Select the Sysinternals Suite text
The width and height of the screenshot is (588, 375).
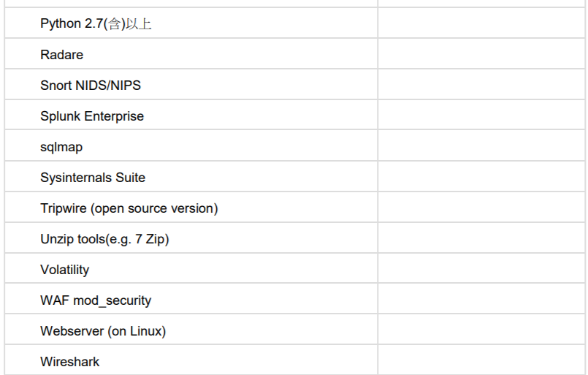93,178
